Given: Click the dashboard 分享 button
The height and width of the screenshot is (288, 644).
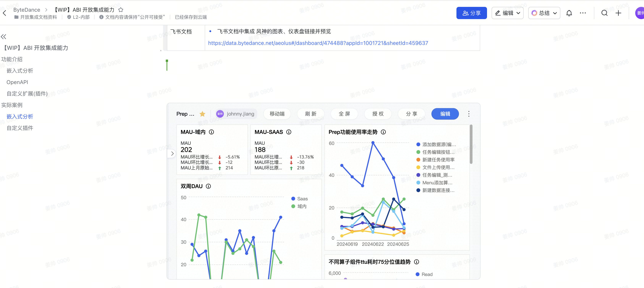Looking at the screenshot, I should pos(412,114).
